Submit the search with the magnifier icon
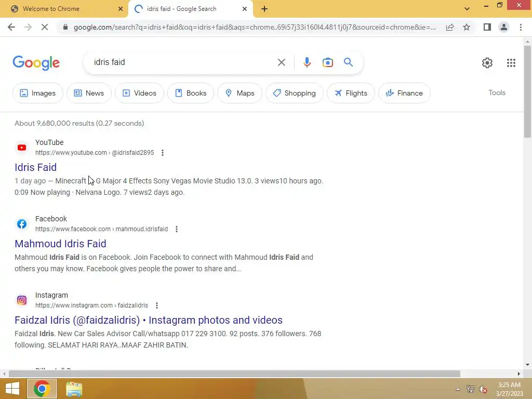The image size is (532, 399). (x=348, y=62)
